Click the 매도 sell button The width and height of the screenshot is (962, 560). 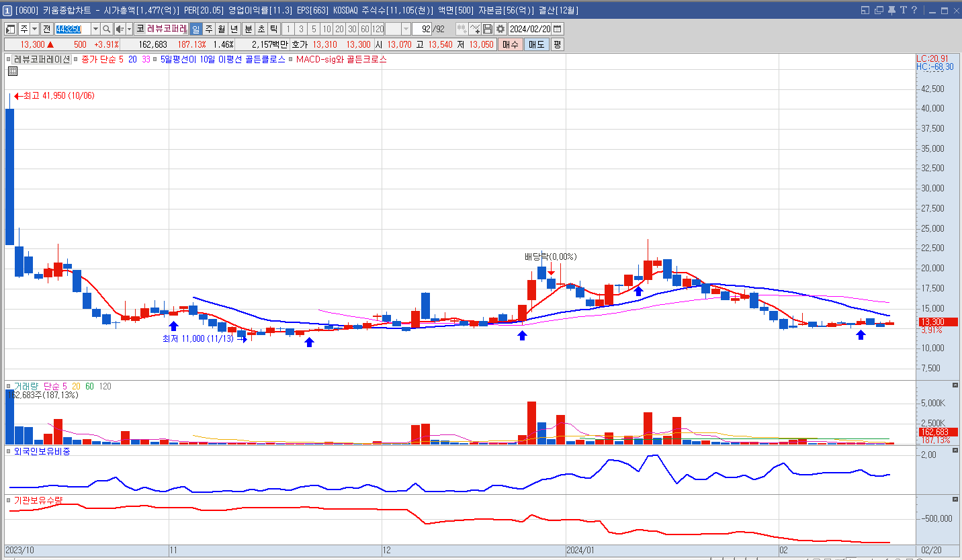(x=537, y=44)
